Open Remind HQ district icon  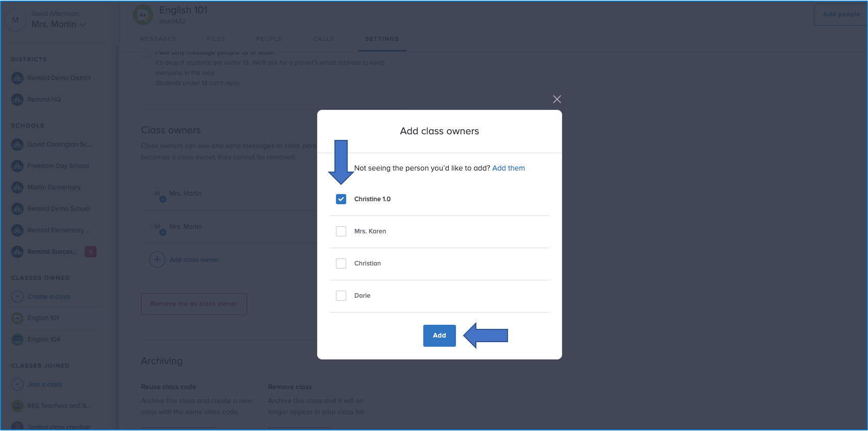17,100
